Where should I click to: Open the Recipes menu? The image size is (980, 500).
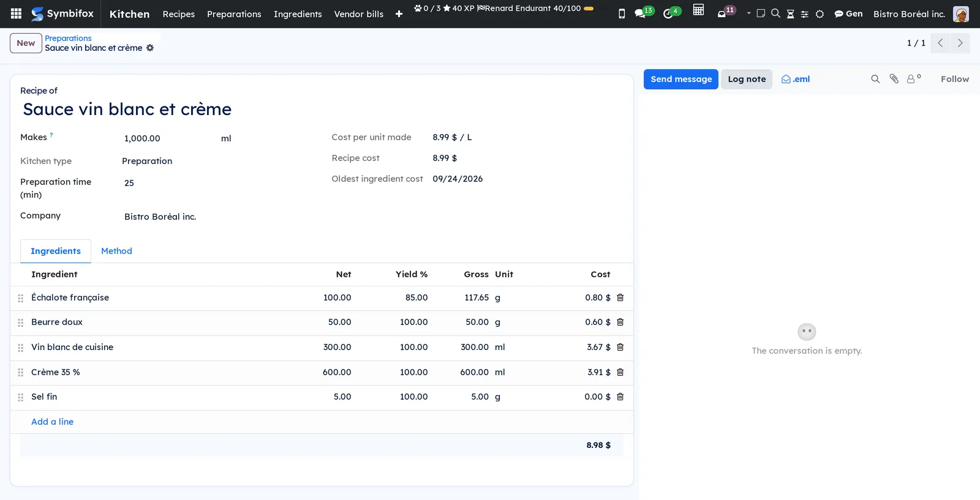pyautogui.click(x=179, y=14)
